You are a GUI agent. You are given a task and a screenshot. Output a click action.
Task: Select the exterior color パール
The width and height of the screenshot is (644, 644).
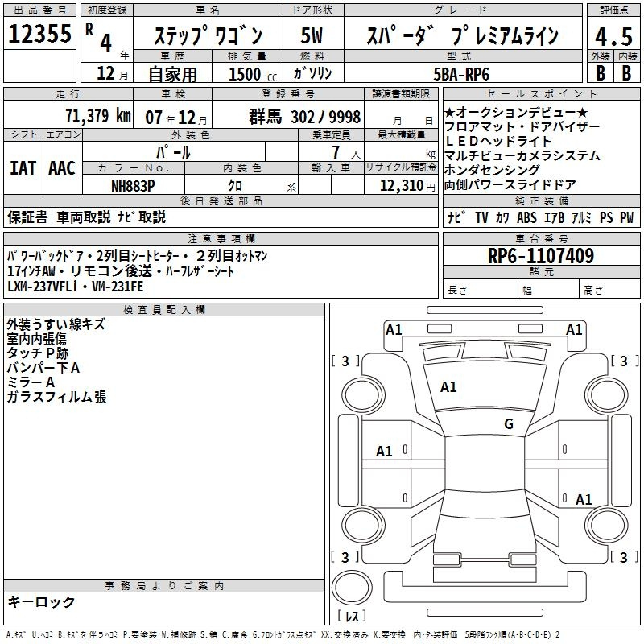point(173,152)
